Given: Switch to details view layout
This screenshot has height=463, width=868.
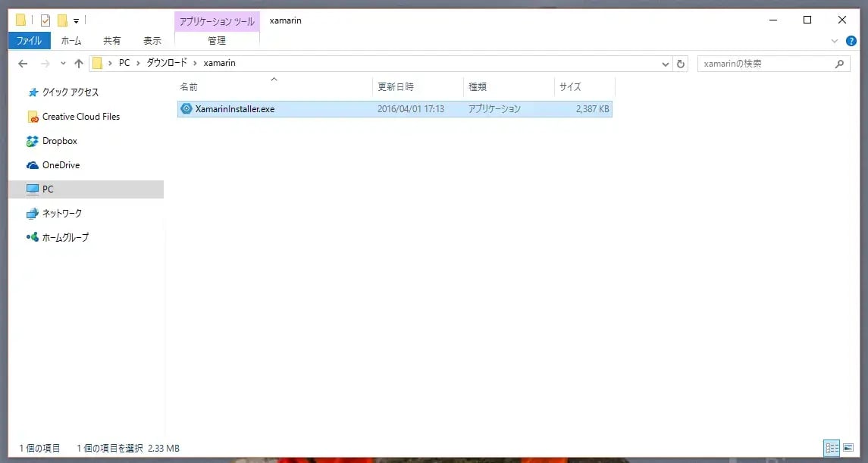Looking at the screenshot, I should (x=832, y=448).
